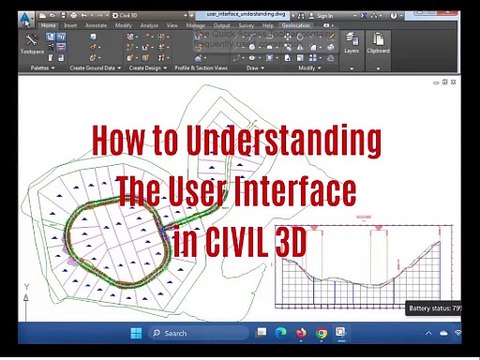Click the Surfaces tool in Create Ground Data
This screenshot has width=480, height=360.
[94, 58]
